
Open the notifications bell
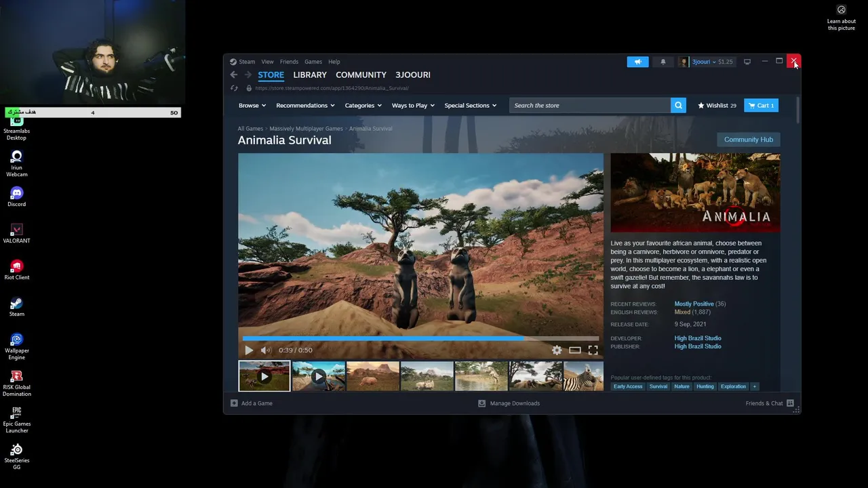[663, 62]
